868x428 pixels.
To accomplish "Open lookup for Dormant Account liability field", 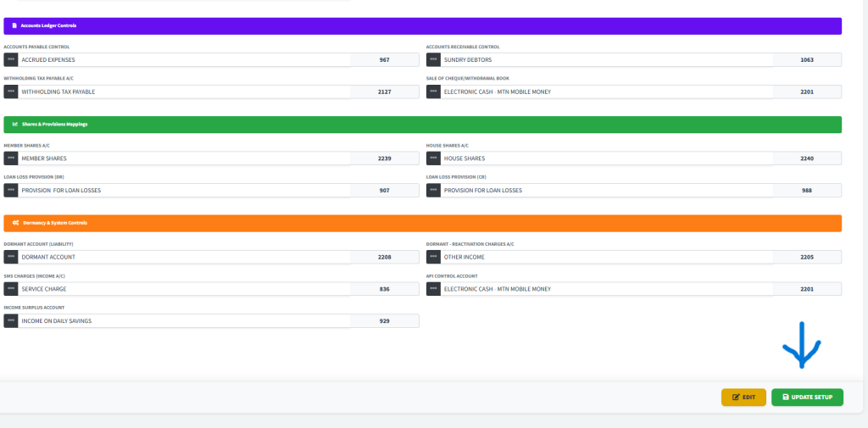I will (10, 257).
